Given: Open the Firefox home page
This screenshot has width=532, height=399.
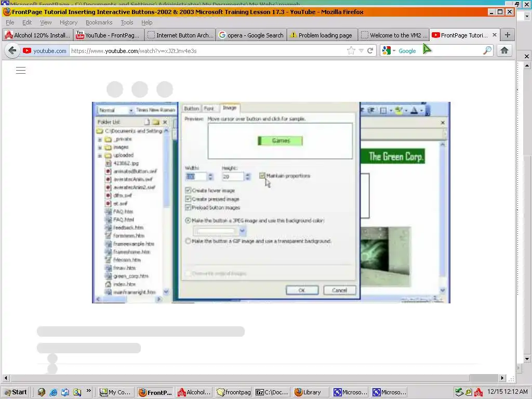Looking at the screenshot, I should tap(504, 50).
